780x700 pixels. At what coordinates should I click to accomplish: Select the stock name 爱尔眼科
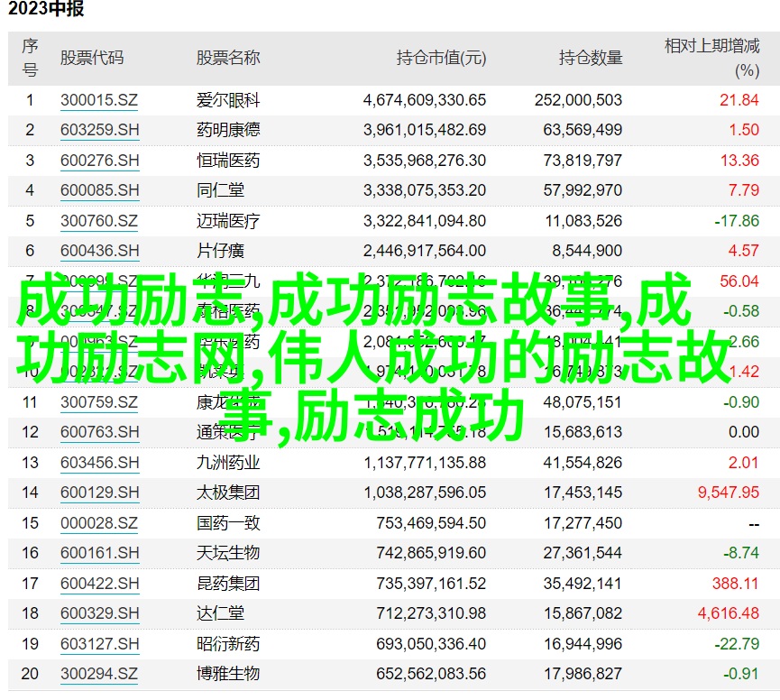pos(228,100)
